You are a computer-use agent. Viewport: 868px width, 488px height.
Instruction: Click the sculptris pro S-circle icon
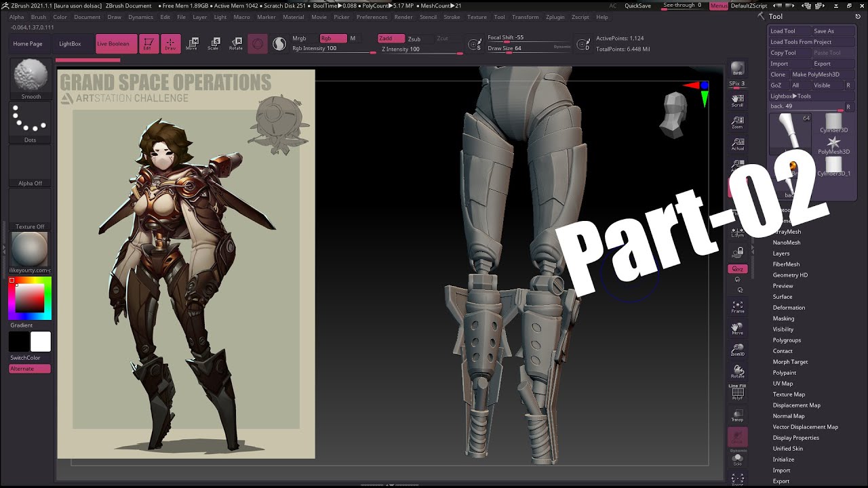click(x=279, y=44)
